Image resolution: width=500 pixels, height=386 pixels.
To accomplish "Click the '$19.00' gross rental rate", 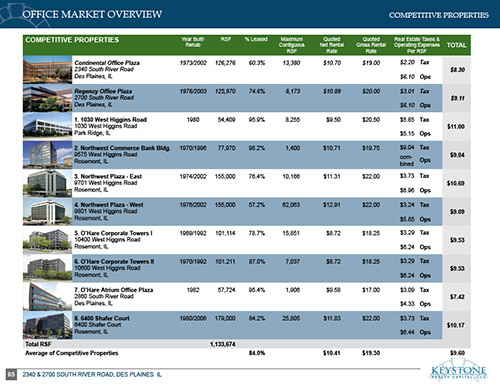I will coord(371,63).
